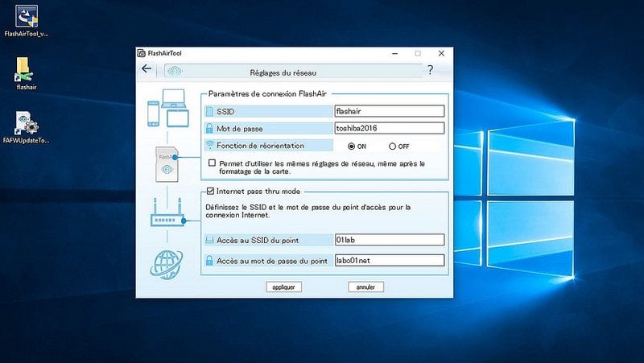Click the FlashAir SD card illustration
The height and width of the screenshot is (363, 644).
[167, 164]
